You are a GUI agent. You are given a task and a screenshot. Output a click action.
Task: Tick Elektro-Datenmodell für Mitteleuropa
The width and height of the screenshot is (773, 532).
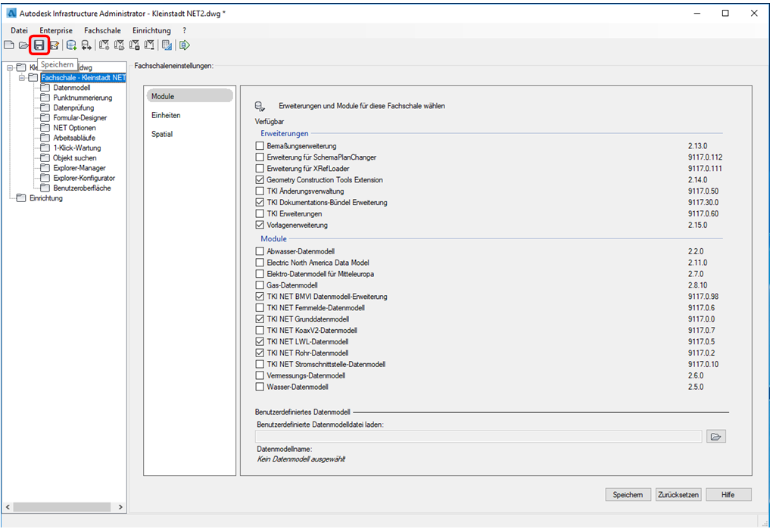(x=260, y=274)
